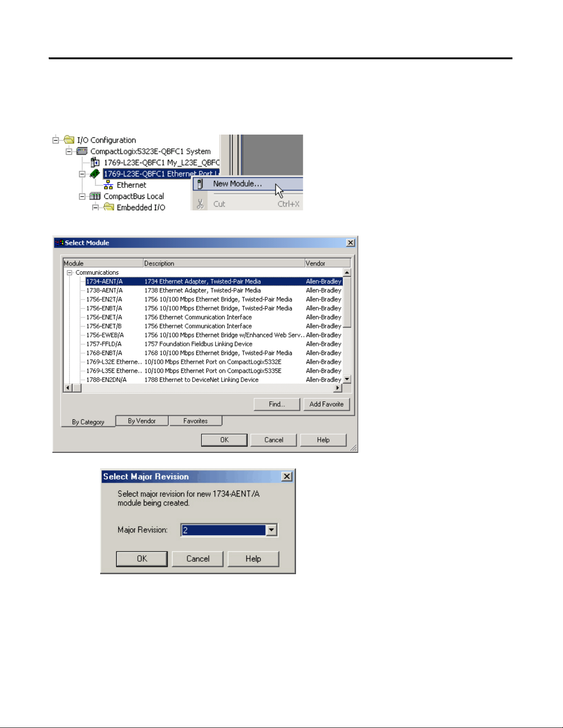Collapse the CompactLogix5323E-QBFC1 System node

(x=69, y=151)
